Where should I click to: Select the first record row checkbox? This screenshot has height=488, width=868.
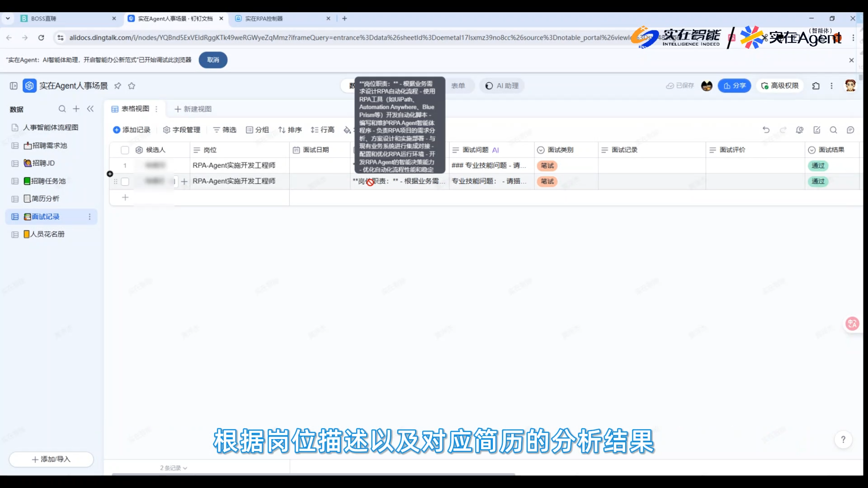click(x=125, y=165)
